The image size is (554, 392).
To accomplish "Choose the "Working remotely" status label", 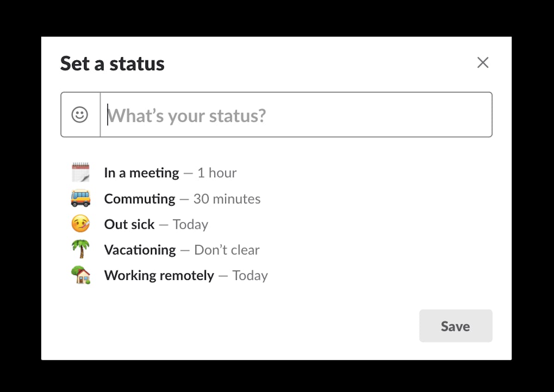I will pos(159,276).
